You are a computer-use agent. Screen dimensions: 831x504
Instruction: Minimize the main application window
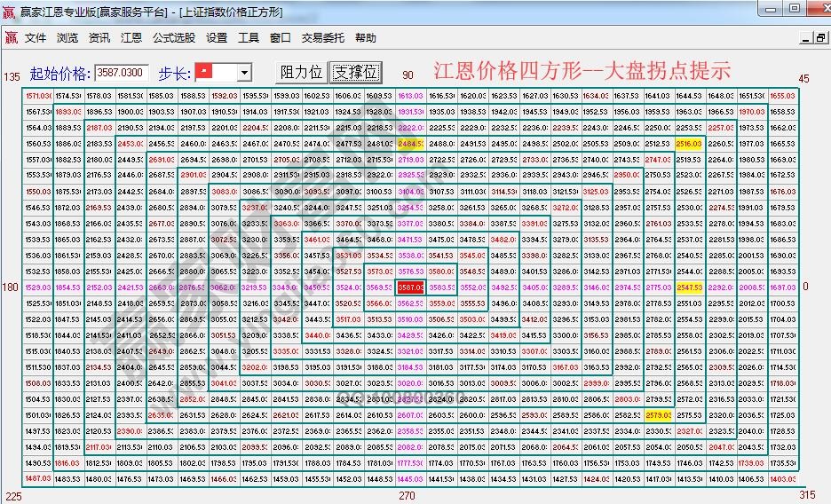[770, 9]
